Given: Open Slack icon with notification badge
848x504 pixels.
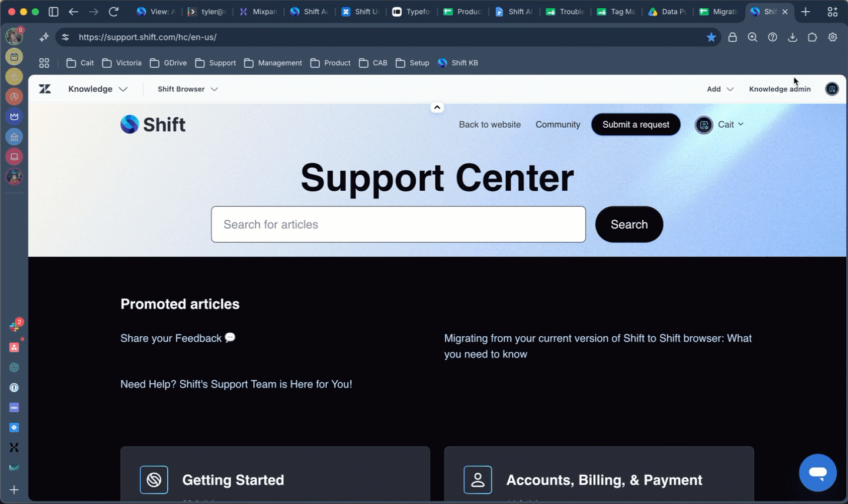Looking at the screenshot, I should [x=14, y=327].
